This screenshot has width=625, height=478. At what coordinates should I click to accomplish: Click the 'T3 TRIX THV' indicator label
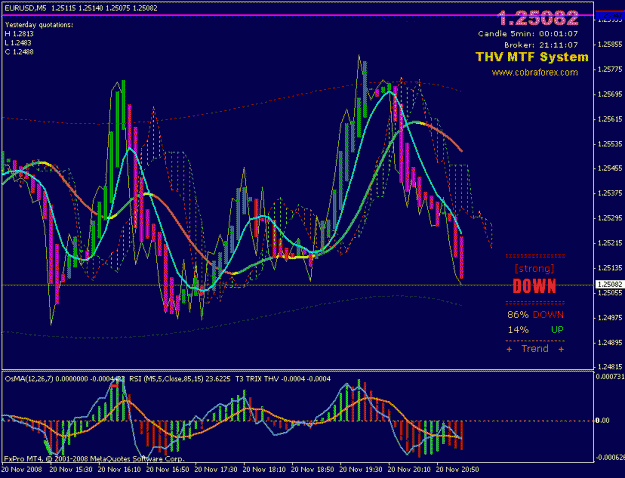click(x=283, y=379)
